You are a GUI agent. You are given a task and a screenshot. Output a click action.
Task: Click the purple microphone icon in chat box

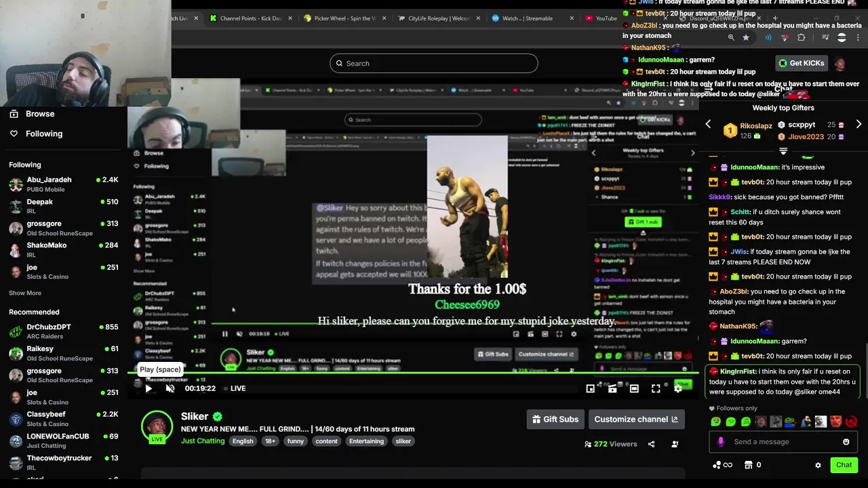720,442
